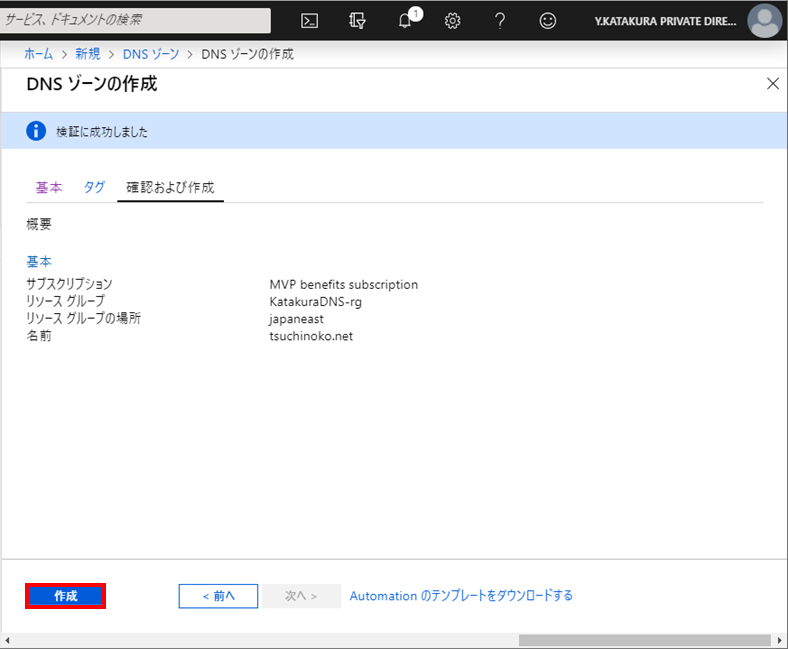
Task: Select the KatakuraDNS-rg value
Action: 315,302
